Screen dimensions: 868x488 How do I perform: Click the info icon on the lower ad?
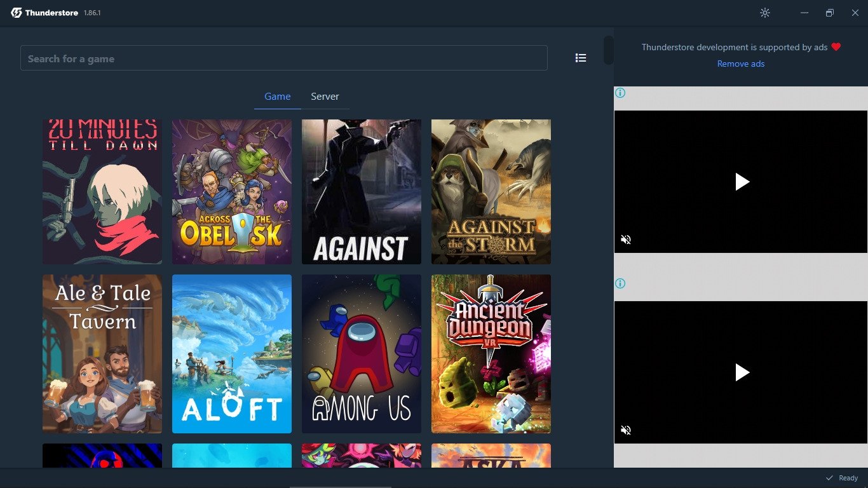pos(620,283)
